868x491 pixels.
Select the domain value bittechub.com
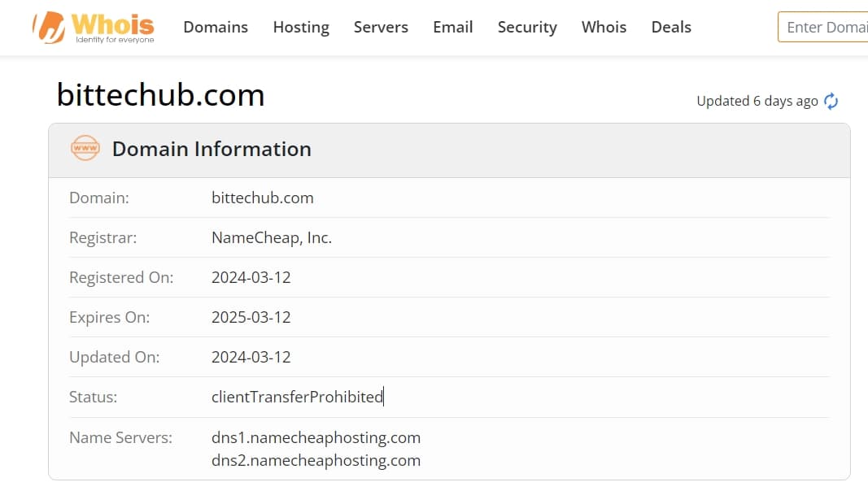point(263,198)
